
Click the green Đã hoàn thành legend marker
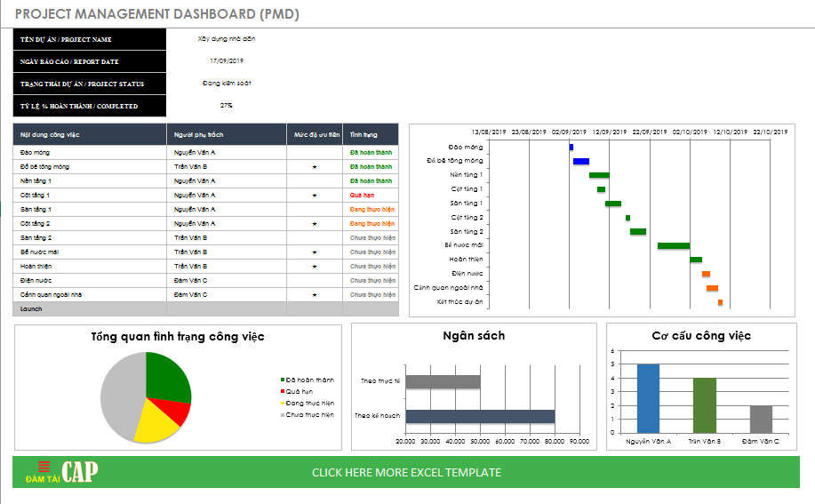pos(283,380)
